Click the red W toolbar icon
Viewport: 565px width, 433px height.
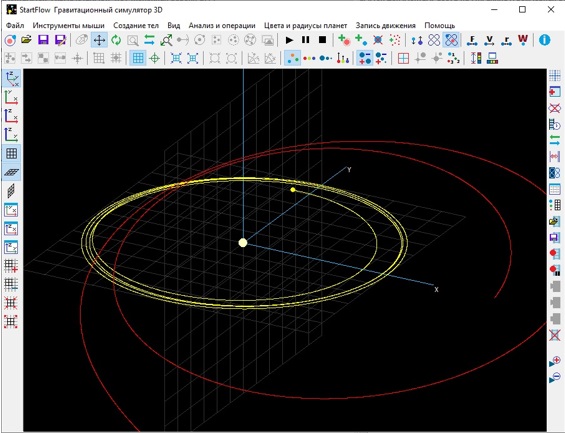pyautogui.click(x=523, y=40)
